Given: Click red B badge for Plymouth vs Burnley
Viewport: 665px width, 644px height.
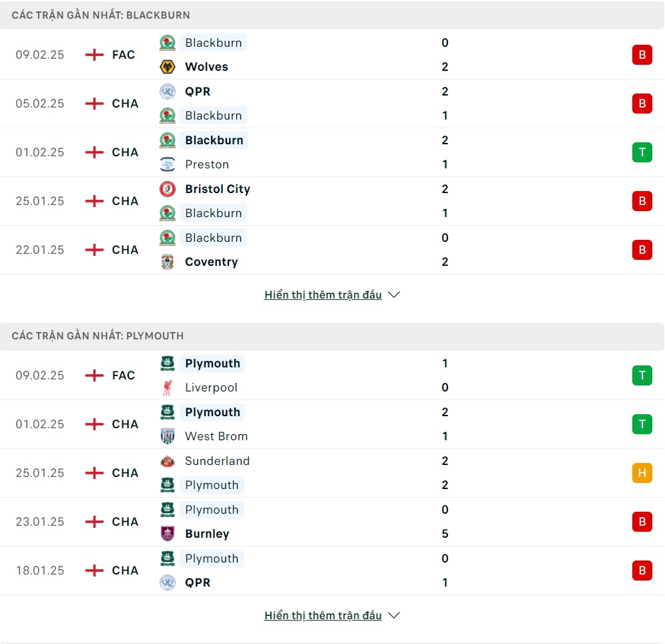Looking at the screenshot, I should pos(642,522).
